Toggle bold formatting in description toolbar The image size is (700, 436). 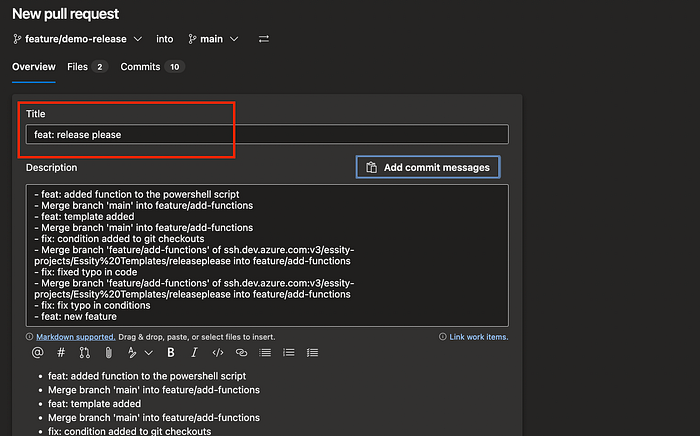(171, 353)
